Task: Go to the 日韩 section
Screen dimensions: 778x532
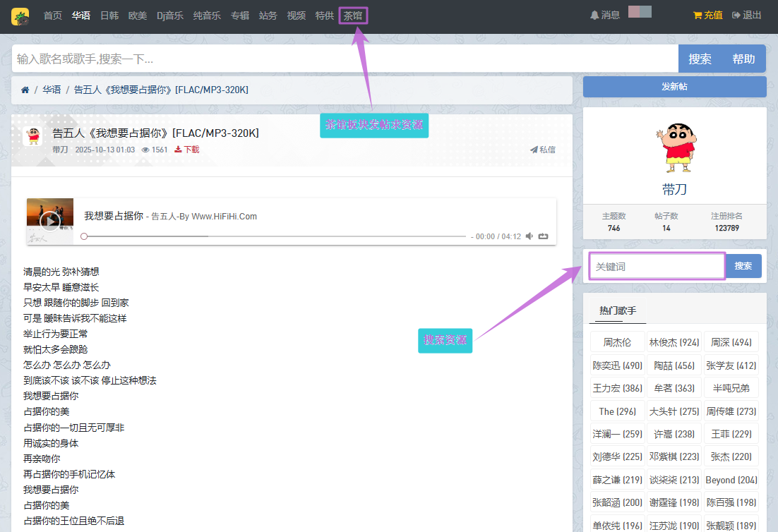Action: [x=109, y=16]
